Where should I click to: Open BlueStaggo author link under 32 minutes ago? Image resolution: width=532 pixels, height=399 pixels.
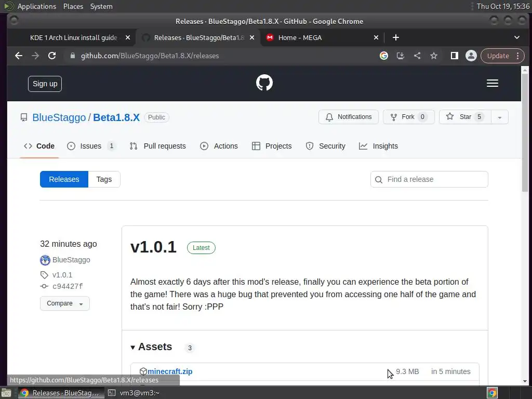point(71,260)
